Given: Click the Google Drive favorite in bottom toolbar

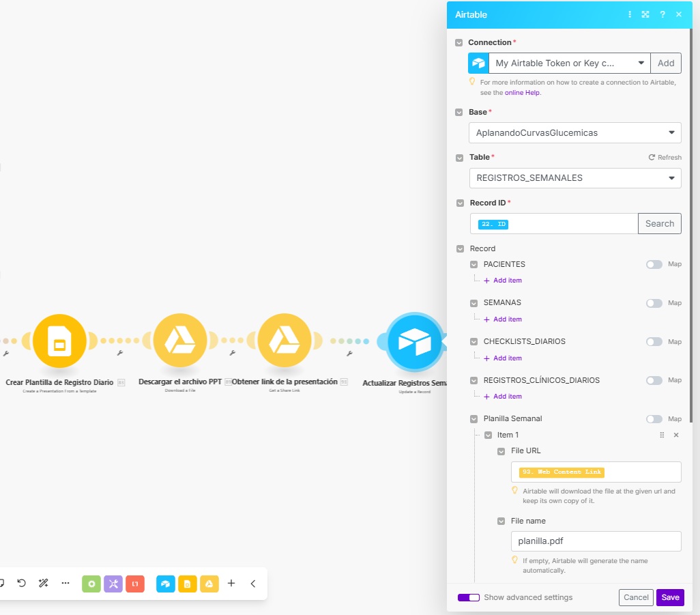Looking at the screenshot, I should [209, 584].
